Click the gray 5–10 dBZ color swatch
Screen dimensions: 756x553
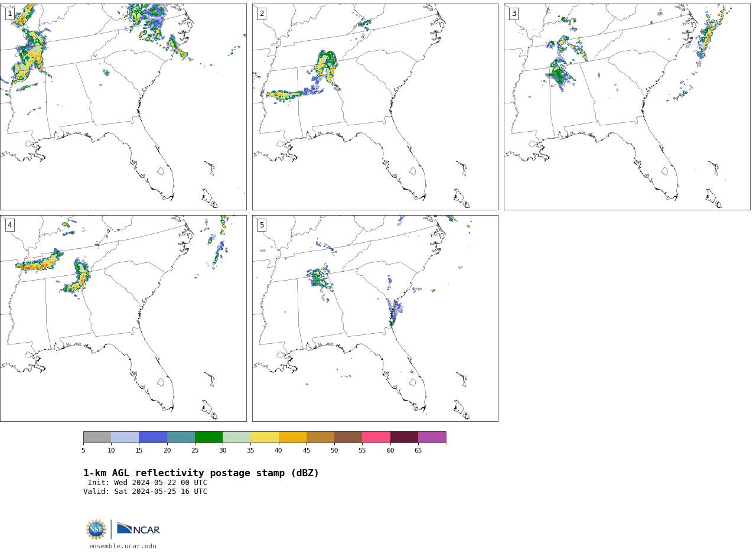tap(97, 437)
